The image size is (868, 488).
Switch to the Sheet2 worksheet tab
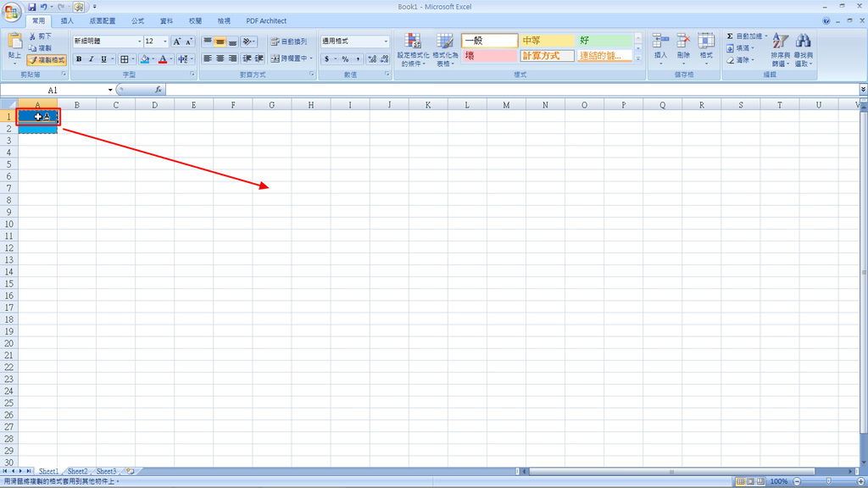point(77,471)
